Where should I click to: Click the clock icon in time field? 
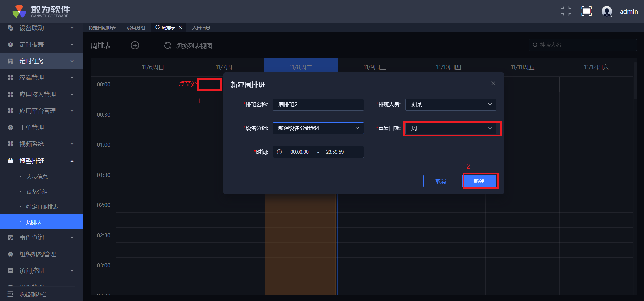(279, 152)
